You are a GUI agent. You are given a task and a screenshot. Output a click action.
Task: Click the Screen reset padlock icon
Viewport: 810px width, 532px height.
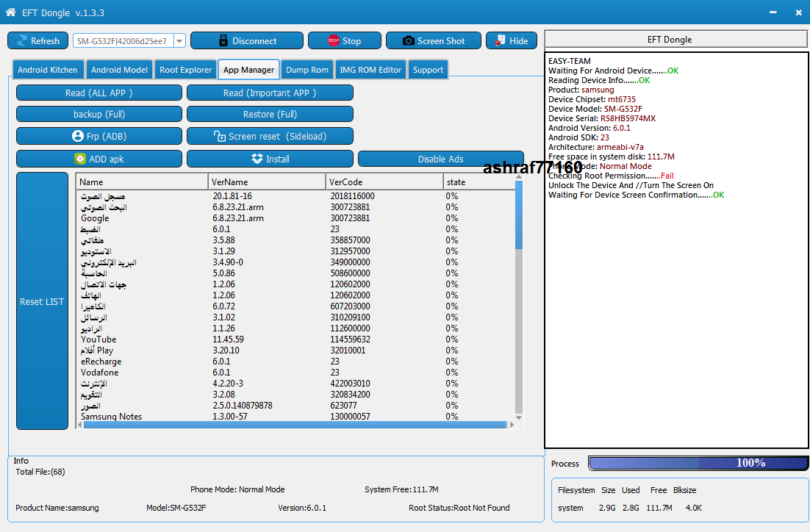(219, 136)
